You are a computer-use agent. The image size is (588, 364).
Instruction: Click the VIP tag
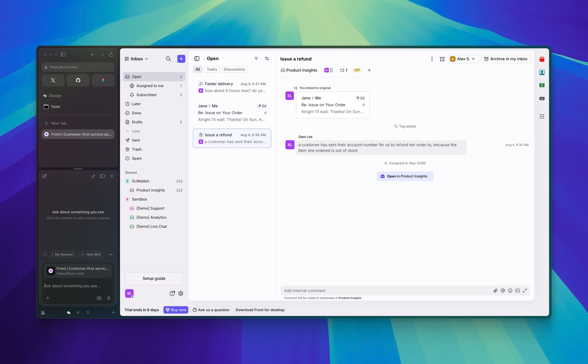pos(357,70)
